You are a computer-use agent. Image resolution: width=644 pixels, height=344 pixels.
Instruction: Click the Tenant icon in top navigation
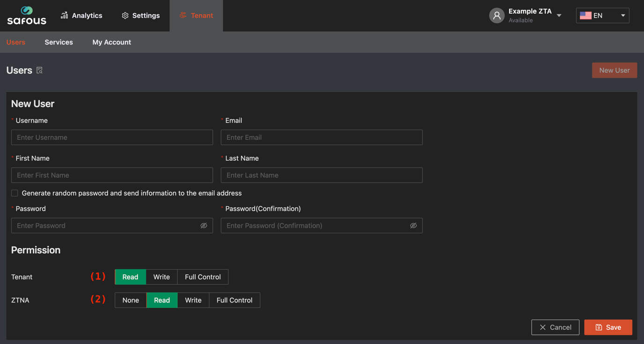183,15
